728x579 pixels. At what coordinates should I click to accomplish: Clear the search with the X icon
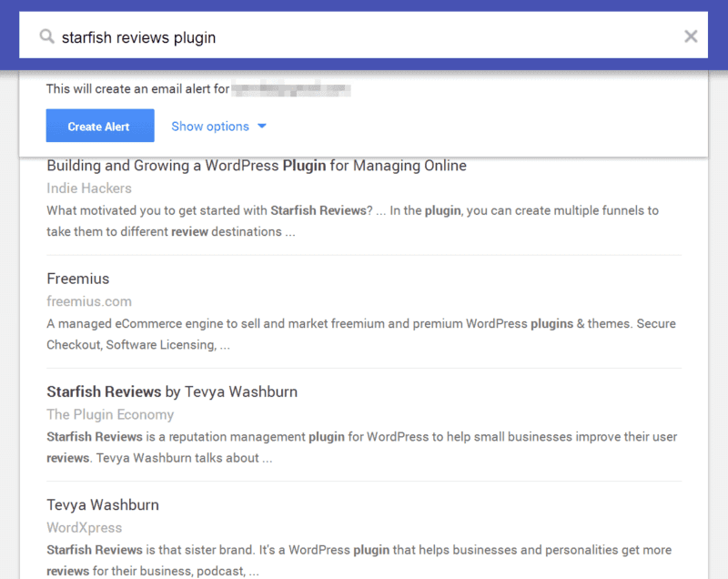691,36
